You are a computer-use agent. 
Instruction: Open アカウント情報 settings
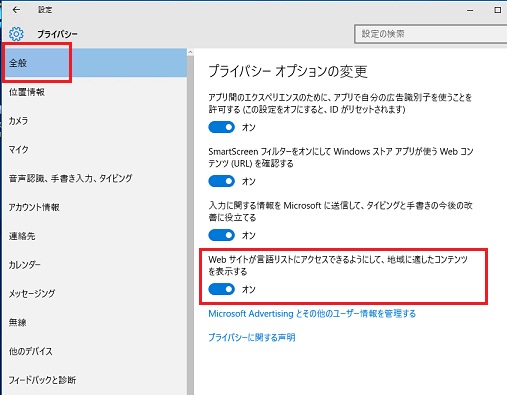point(95,207)
